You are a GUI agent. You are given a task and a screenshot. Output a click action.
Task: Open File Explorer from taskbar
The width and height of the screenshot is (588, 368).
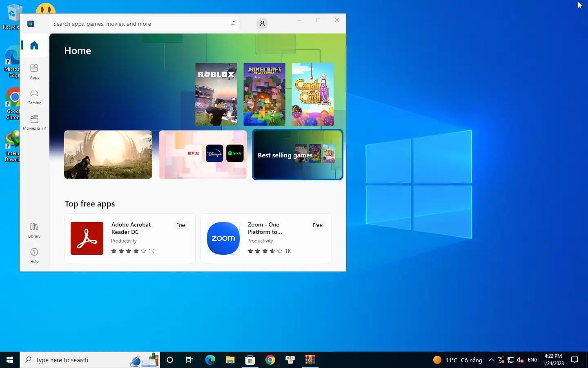(x=230, y=360)
